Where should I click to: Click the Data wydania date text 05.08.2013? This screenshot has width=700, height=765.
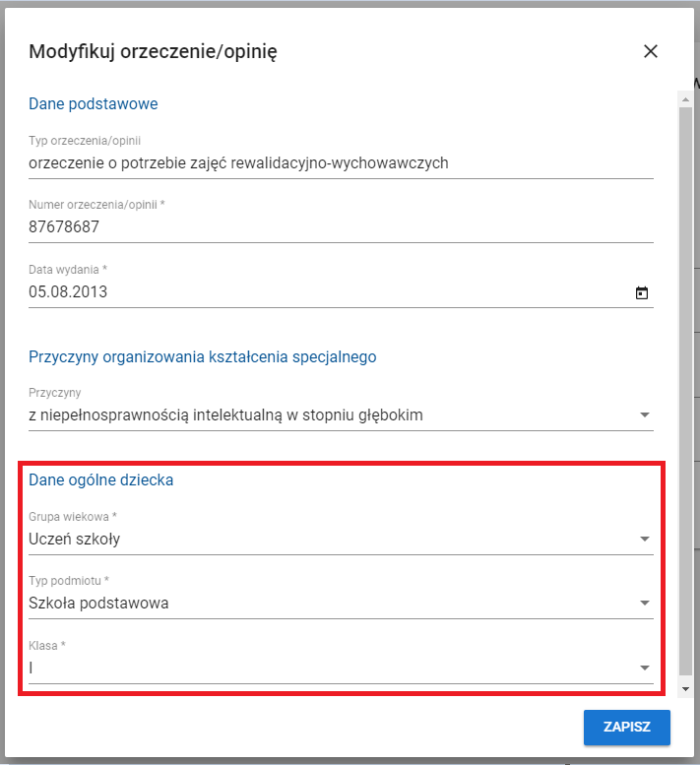tap(69, 292)
